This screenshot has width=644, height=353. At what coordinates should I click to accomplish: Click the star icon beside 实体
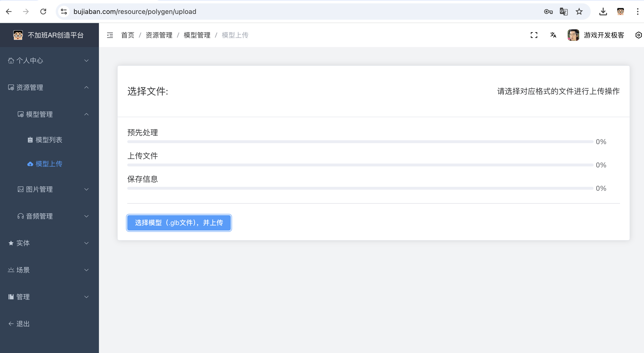(x=11, y=243)
